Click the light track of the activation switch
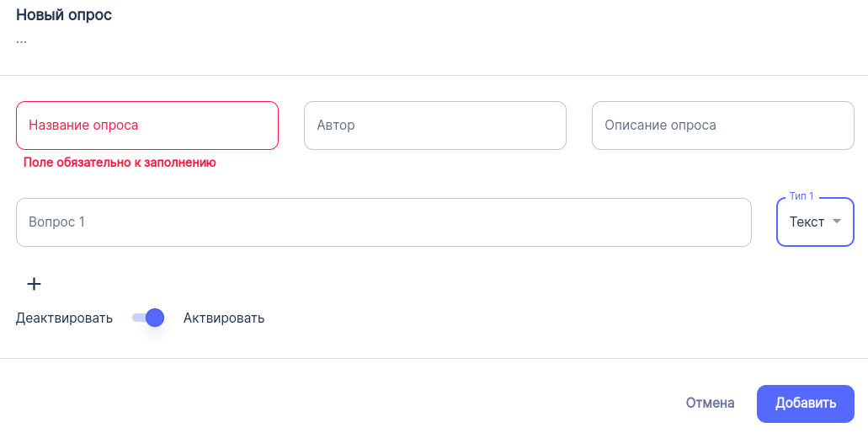This screenshot has width=868, height=433. coord(136,318)
